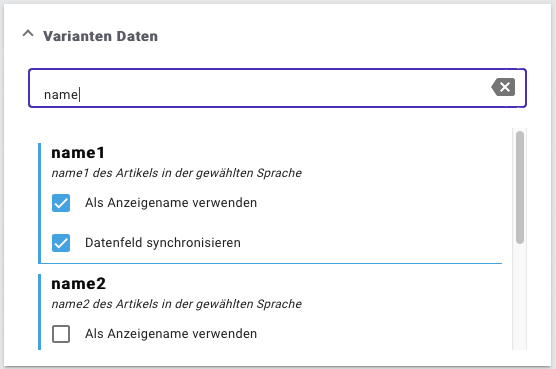Focus the search field containing 'name'

(277, 88)
